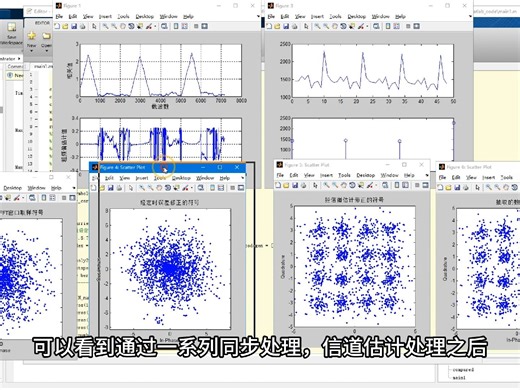
Task: Click the Figure 5 scatter plot axes
Action: pyautogui.click(x=355, y=266)
